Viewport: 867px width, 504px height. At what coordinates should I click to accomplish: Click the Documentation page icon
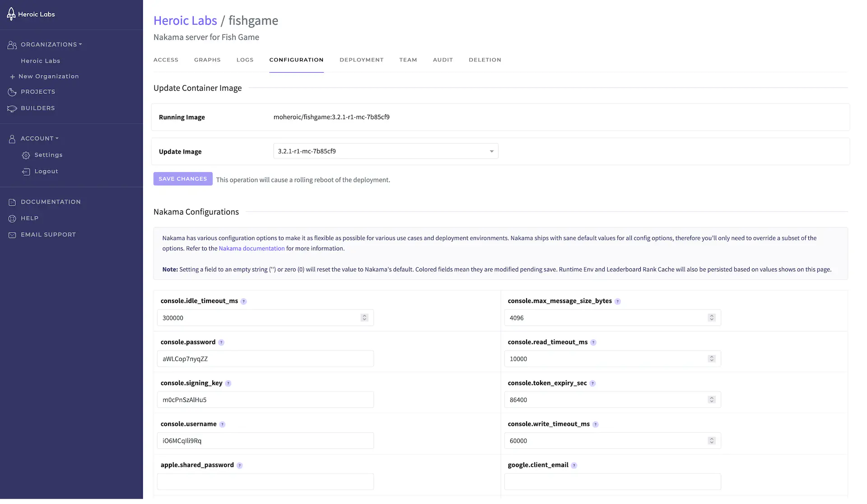(12, 202)
